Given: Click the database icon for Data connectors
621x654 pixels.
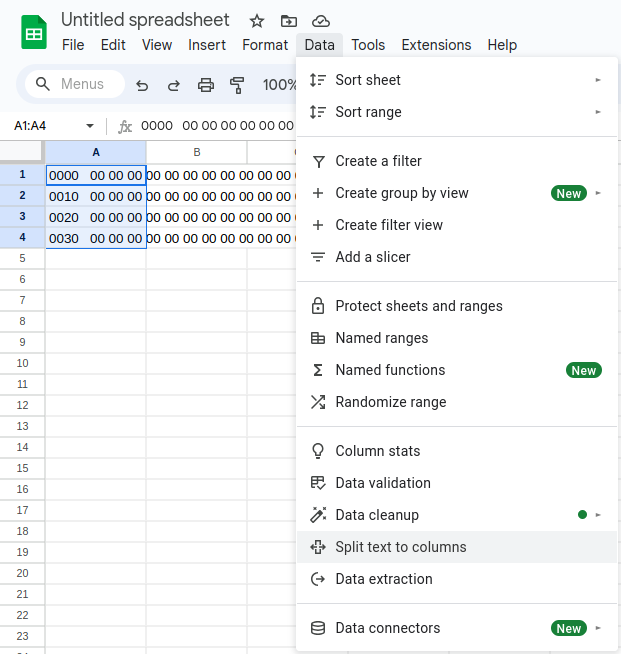Looking at the screenshot, I should (318, 628).
